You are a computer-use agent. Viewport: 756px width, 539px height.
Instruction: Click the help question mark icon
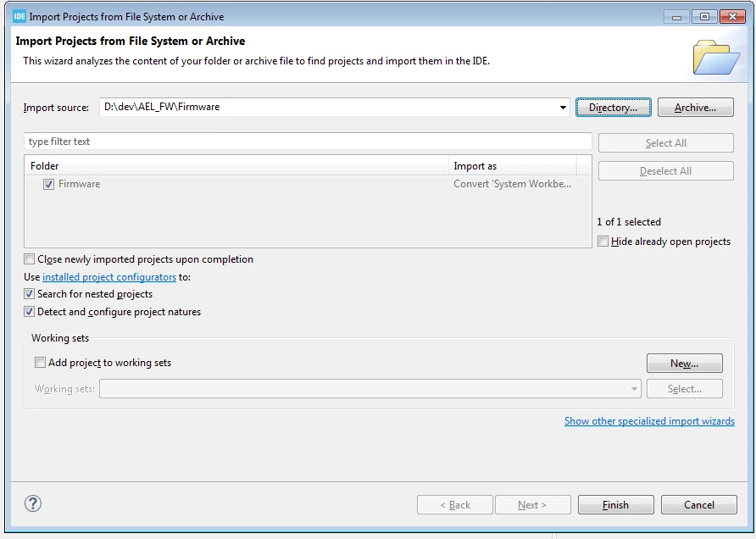pos(33,503)
